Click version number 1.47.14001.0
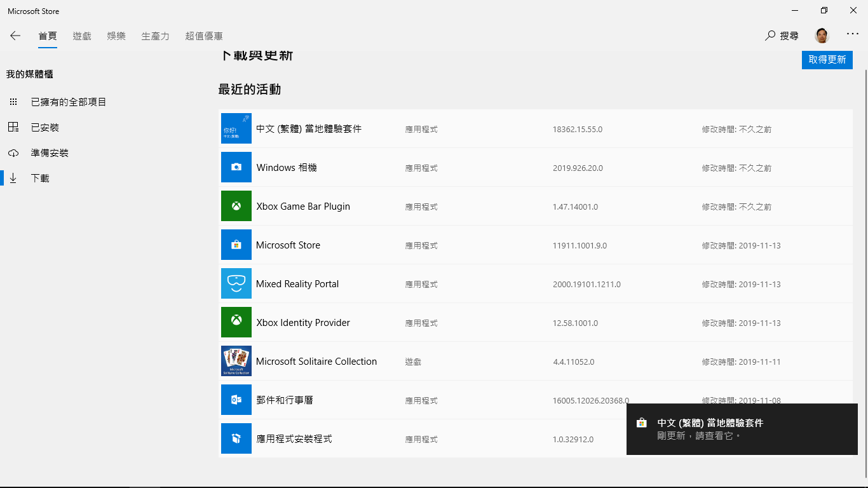This screenshot has height=488, width=868. tap(576, 207)
